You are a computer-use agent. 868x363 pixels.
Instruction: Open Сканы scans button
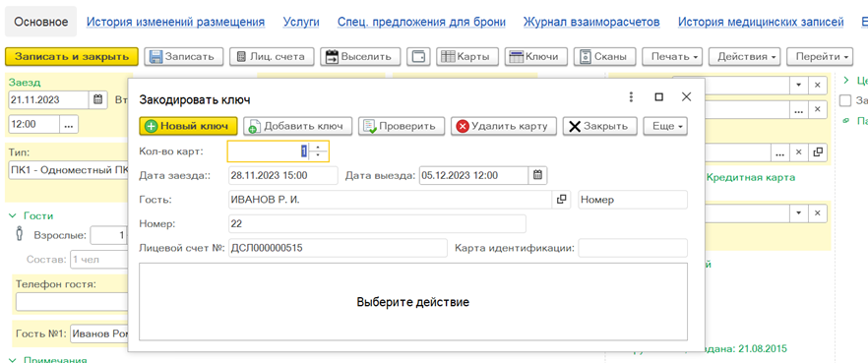click(603, 56)
